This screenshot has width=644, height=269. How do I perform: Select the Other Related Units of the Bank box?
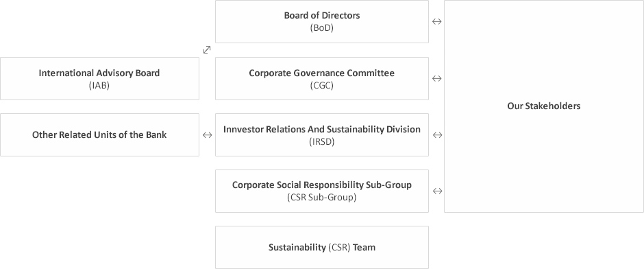(x=99, y=135)
